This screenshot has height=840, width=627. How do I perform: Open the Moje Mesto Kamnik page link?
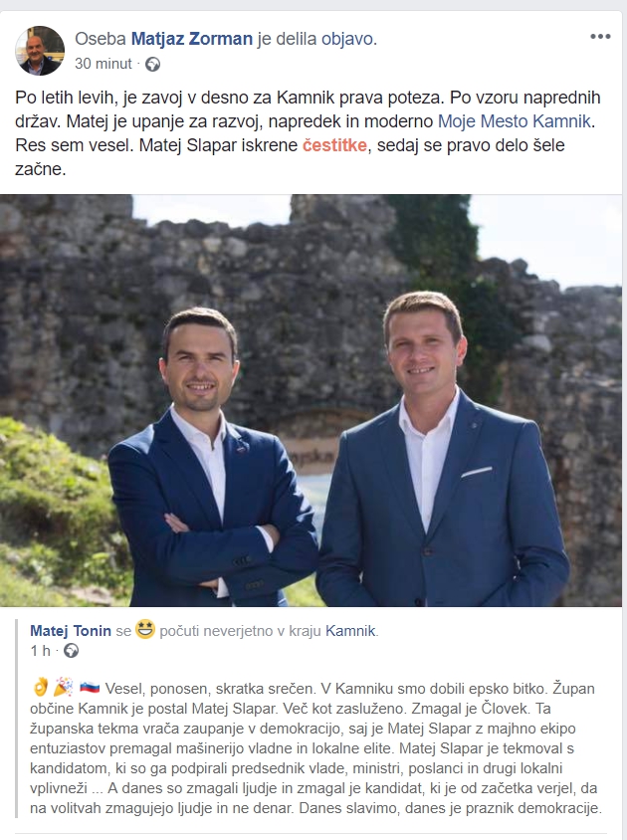515,121
